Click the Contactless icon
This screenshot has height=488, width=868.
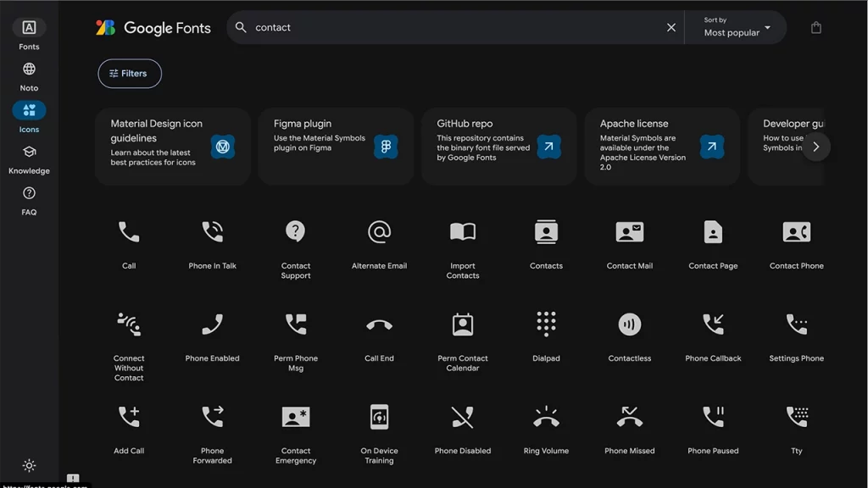[x=630, y=324]
